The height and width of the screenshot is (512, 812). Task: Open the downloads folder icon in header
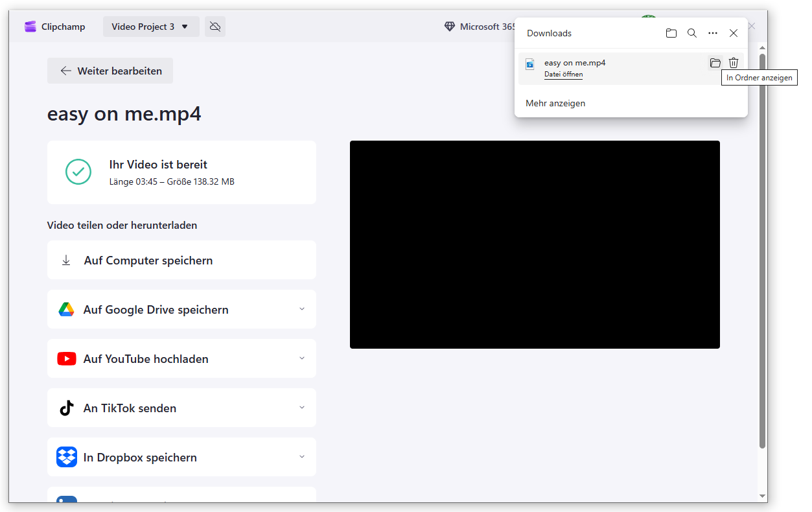[671, 33]
